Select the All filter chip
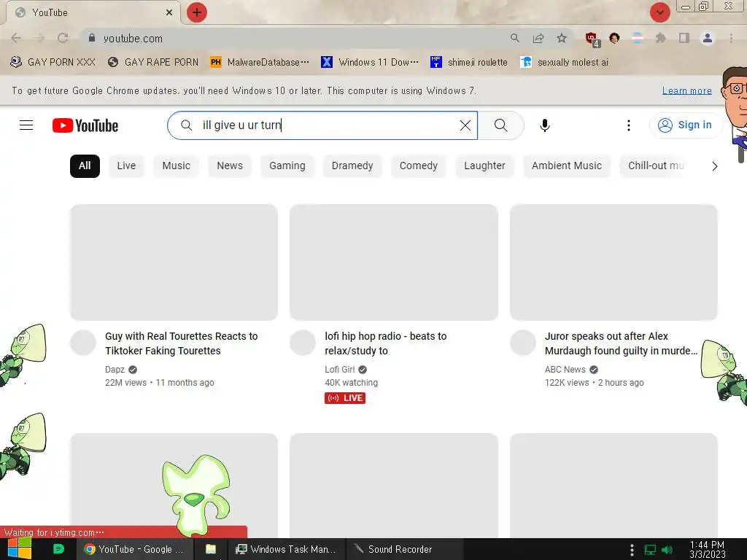 coord(85,166)
